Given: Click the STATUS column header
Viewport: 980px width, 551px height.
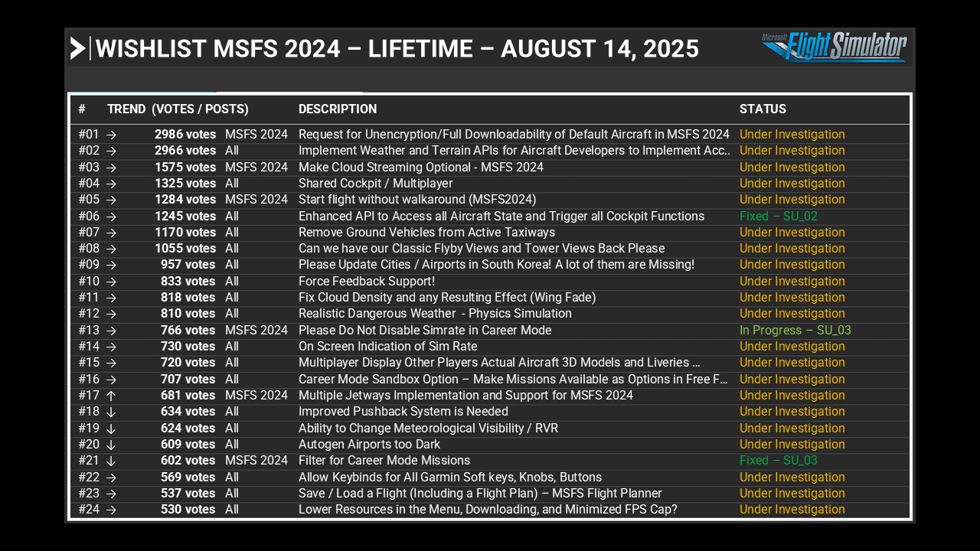Looking at the screenshot, I should tap(763, 109).
